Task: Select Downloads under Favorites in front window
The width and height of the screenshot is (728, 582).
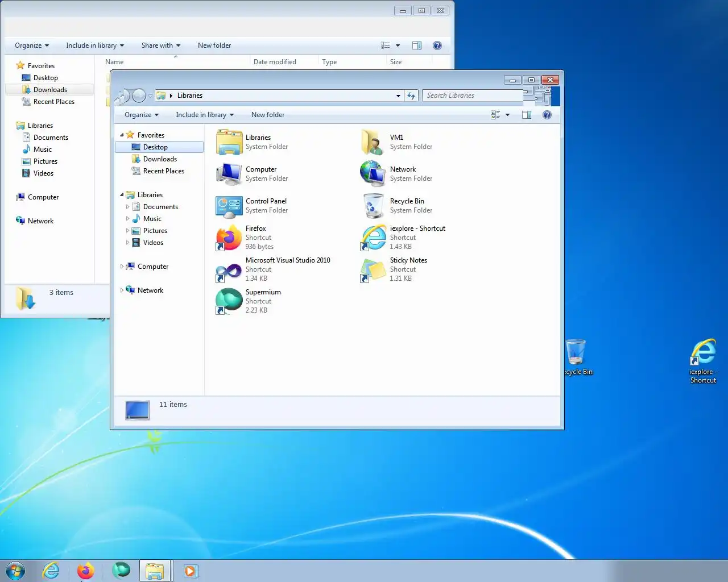Action: [159, 159]
